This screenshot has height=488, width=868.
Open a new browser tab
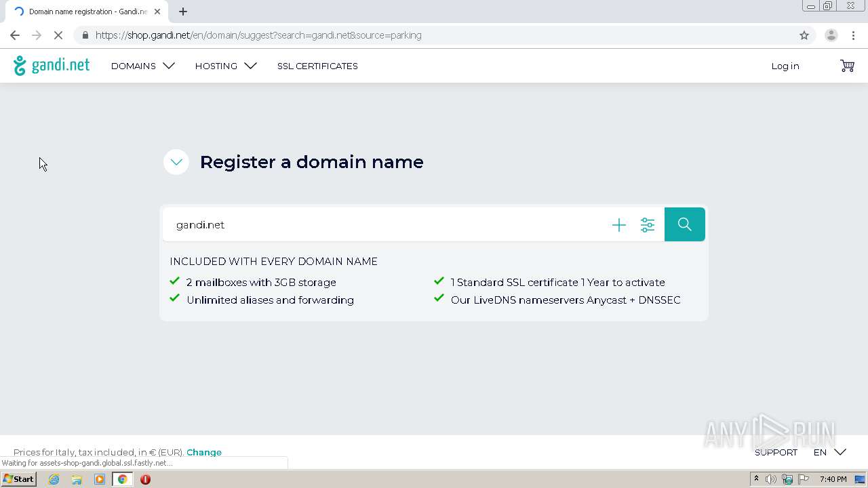click(x=183, y=12)
